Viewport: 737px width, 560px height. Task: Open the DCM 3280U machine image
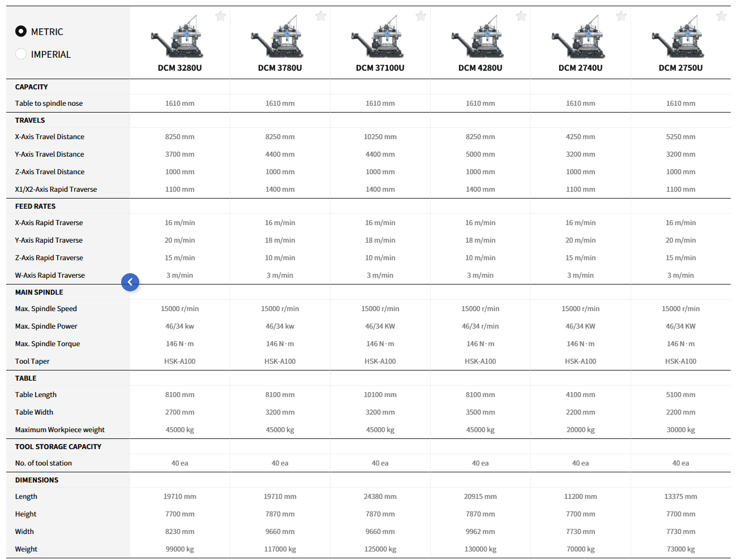coord(178,38)
